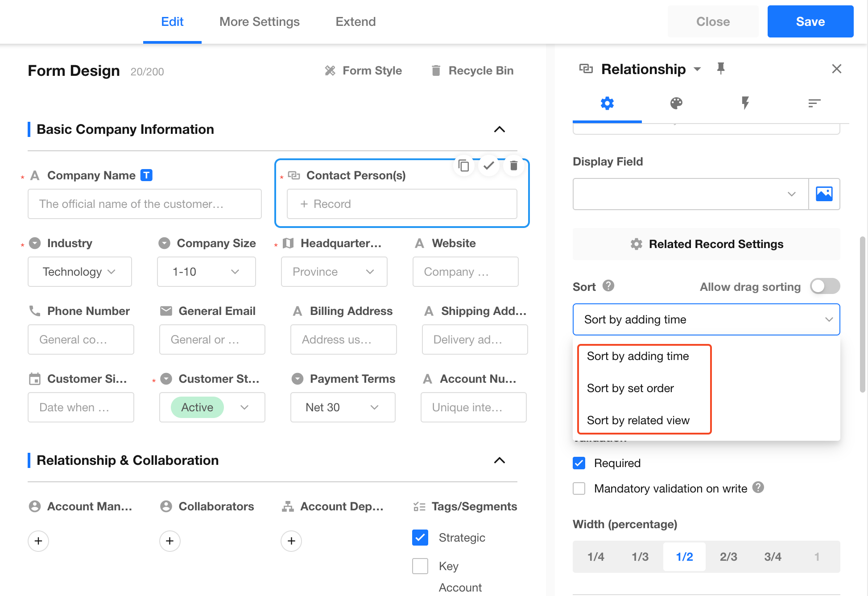This screenshot has height=596, width=868.
Task: Open the palette style tab in Relationship panel
Action: pyautogui.click(x=676, y=103)
